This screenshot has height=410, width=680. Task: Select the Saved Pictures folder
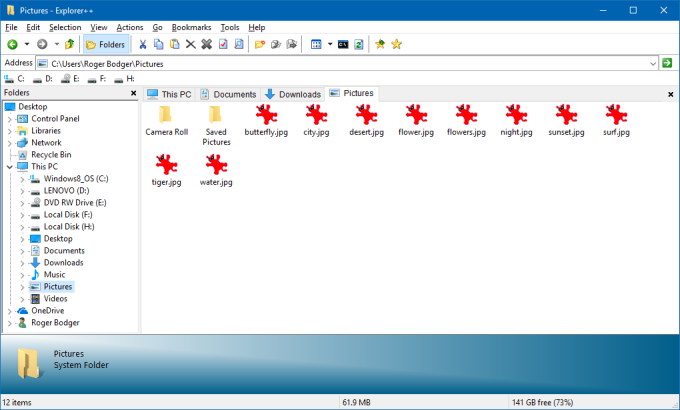216,125
